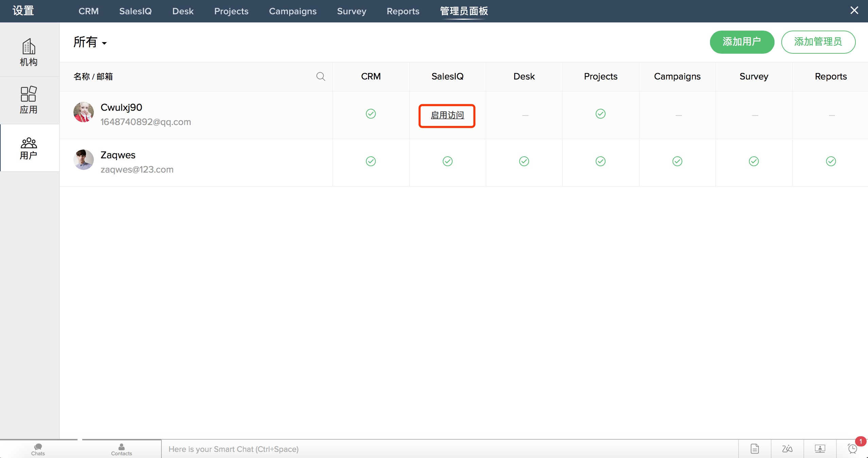This screenshot has height=458, width=868.
Task: Click 启用访问 link for Cwulxj90
Action: 447,116
